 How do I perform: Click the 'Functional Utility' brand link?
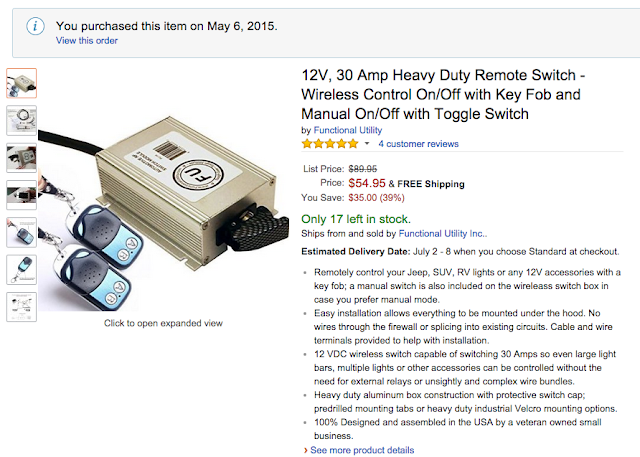(x=347, y=130)
